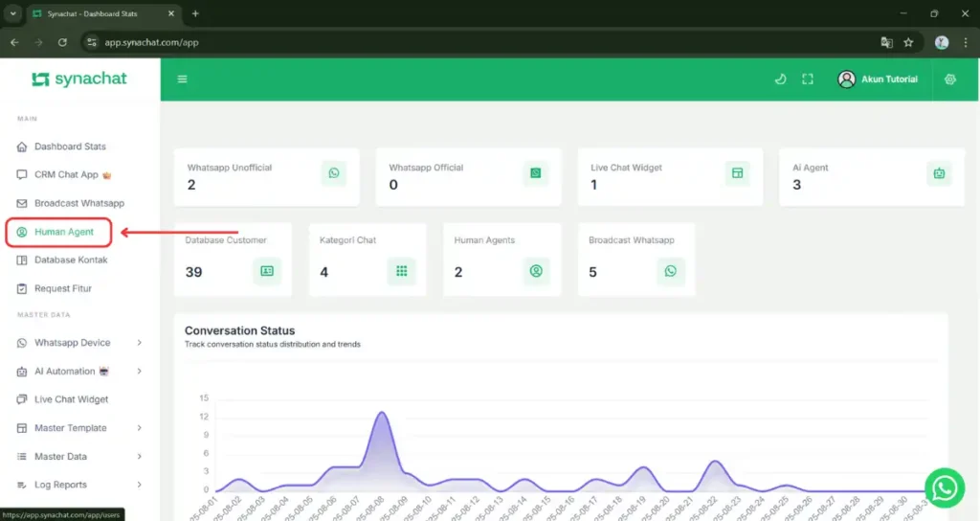Viewport: 980px width, 521px height.
Task: Close the Synachat Dashboard Stats tab
Action: [x=170, y=13]
